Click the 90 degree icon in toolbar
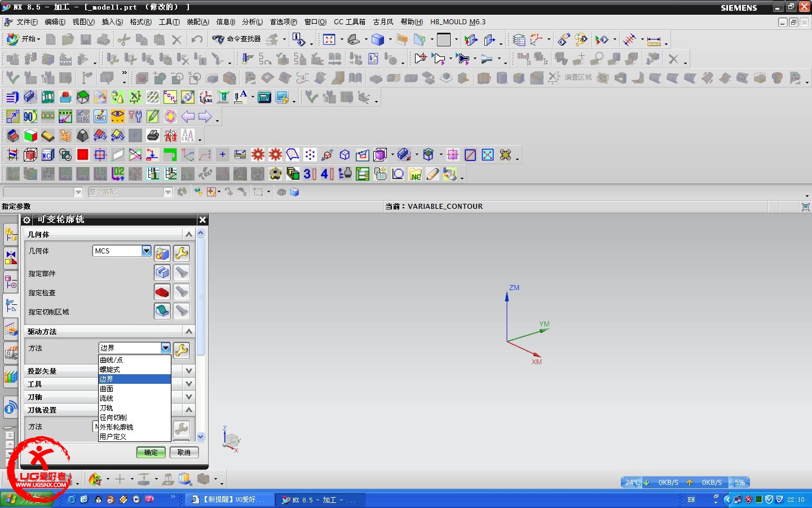This screenshot has height=508, width=812. point(30,116)
